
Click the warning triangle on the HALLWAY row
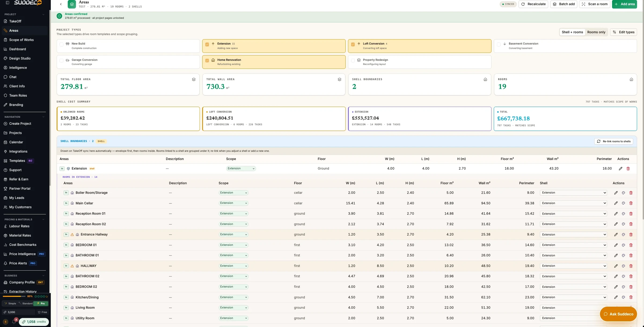click(x=72, y=266)
